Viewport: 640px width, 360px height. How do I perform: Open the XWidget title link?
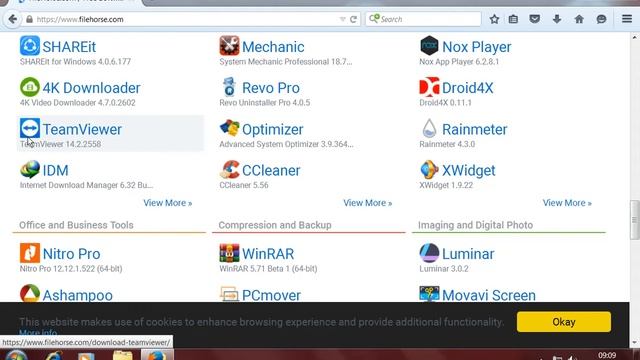(469, 171)
